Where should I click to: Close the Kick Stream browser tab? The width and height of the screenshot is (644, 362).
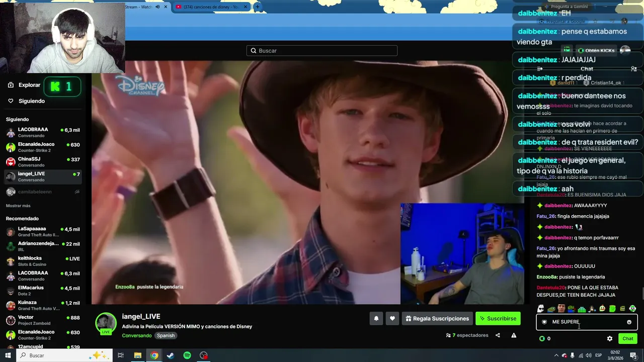166,7
